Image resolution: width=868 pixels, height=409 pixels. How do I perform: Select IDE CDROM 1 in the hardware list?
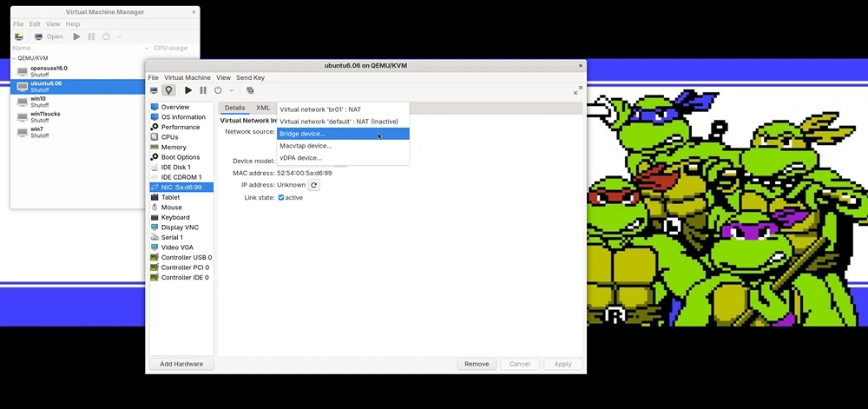(x=181, y=177)
